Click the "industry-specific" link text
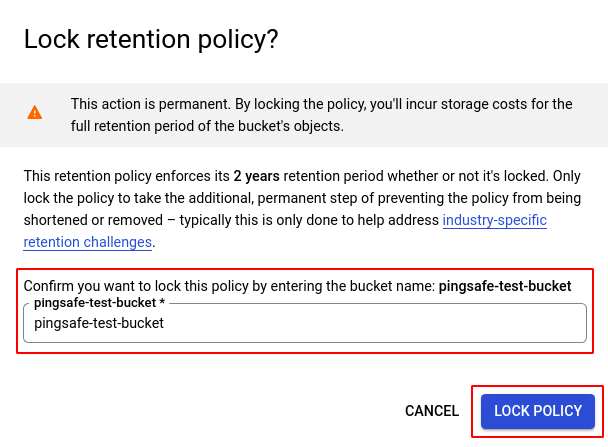The height and width of the screenshot is (447, 608). pyautogui.click(x=494, y=220)
